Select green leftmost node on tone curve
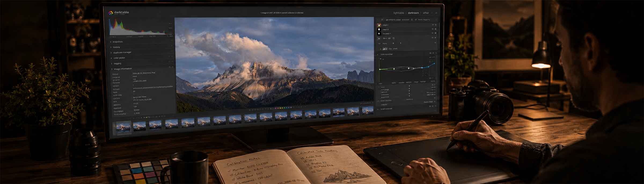Image resolution: width=644 pixels, height=184 pixels. coord(380,69)
